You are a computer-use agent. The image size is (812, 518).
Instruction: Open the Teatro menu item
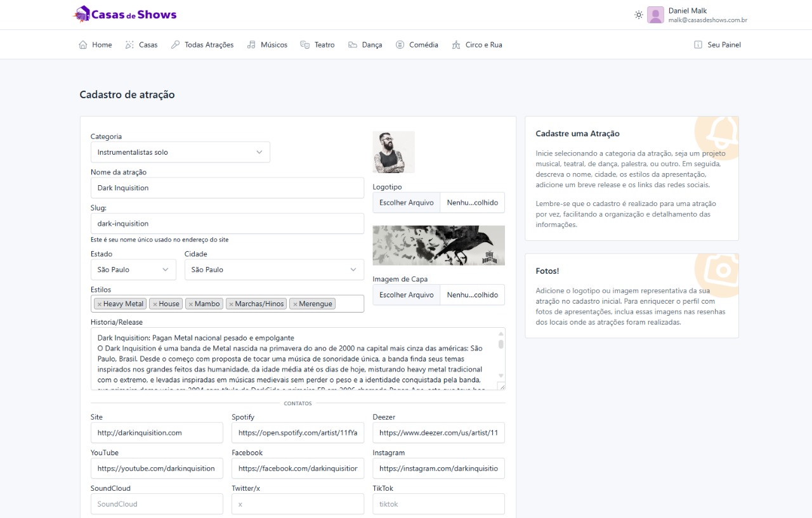(317, 44)
